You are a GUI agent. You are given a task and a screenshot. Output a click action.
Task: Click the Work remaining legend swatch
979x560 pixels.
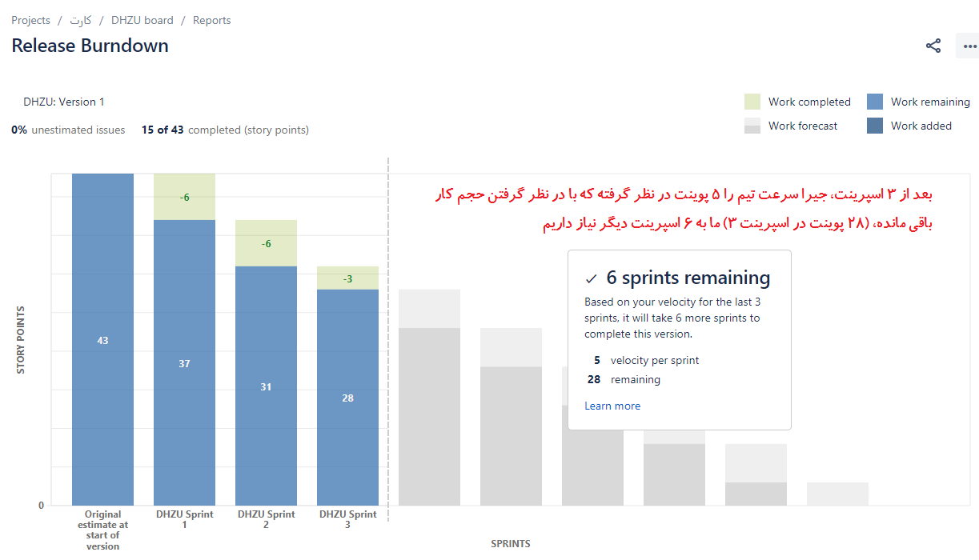coord(875,102)
